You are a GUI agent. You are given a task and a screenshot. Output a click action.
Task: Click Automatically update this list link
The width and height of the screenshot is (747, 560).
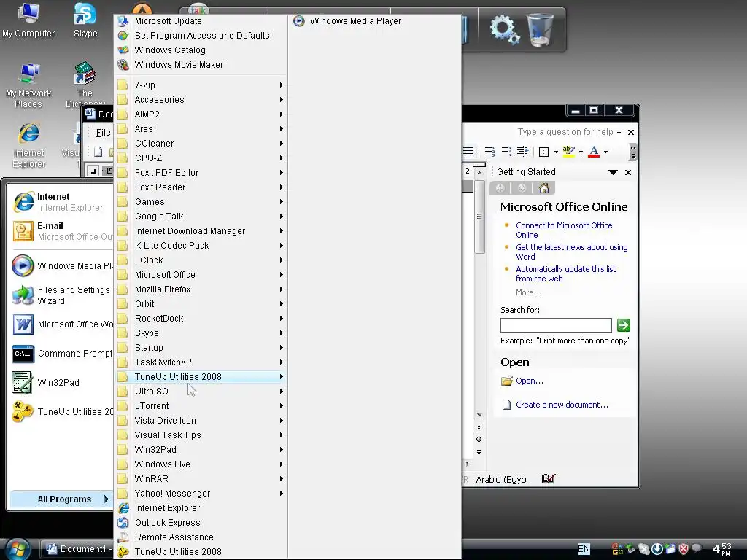pos(565,274)
